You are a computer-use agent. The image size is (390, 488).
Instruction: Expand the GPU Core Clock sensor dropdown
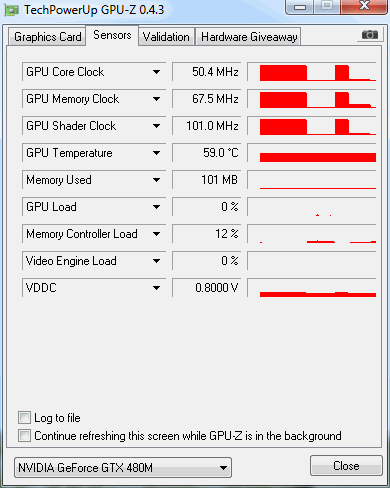tap(156, 72)
